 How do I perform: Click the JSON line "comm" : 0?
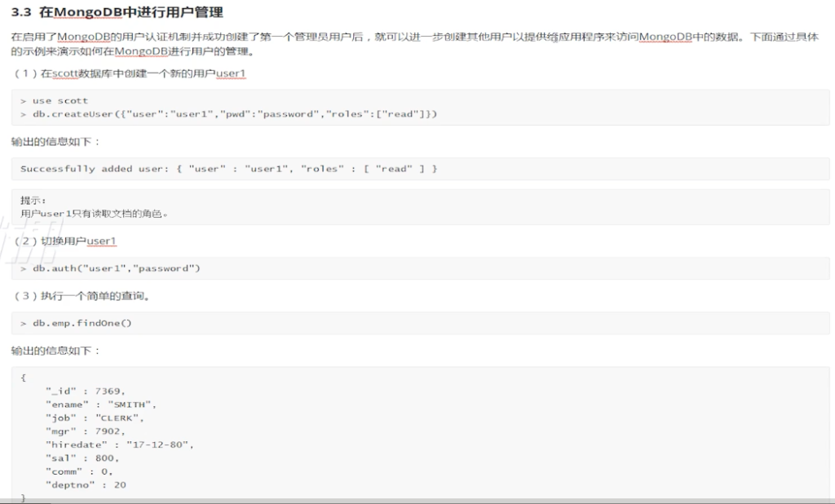pos(79,471)
